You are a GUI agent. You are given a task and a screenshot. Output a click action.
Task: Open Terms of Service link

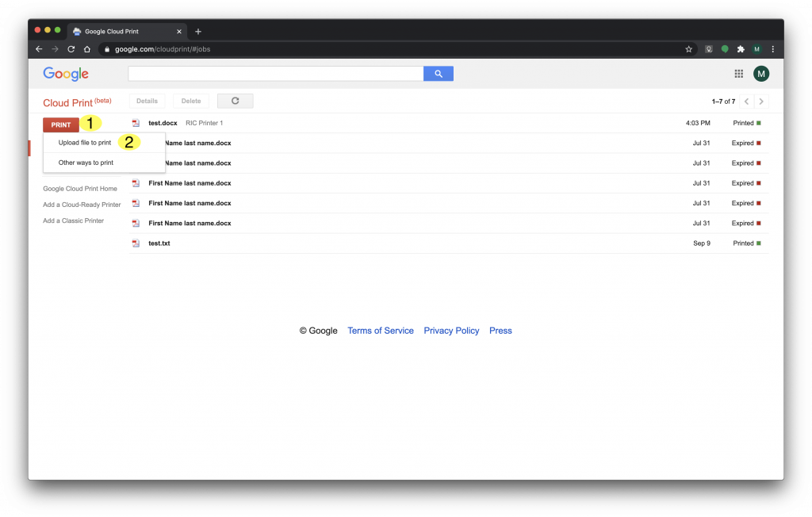tap(381, 331)
